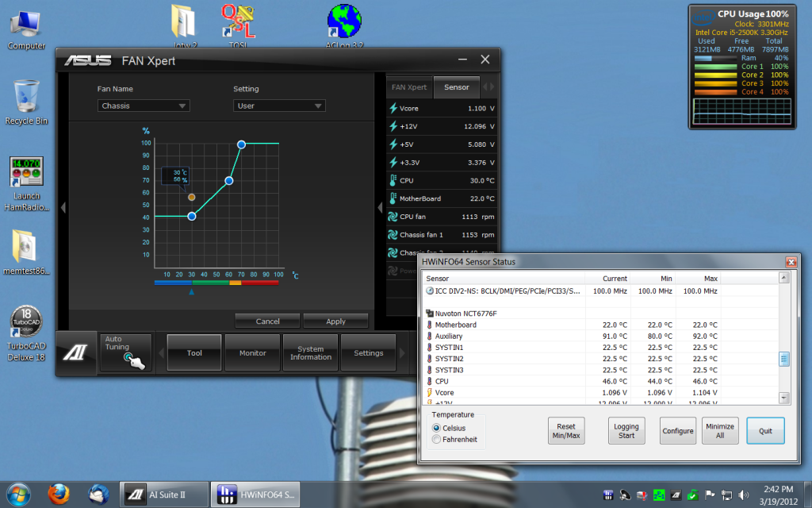Click the Logging Start button

(x=626, y=431)
